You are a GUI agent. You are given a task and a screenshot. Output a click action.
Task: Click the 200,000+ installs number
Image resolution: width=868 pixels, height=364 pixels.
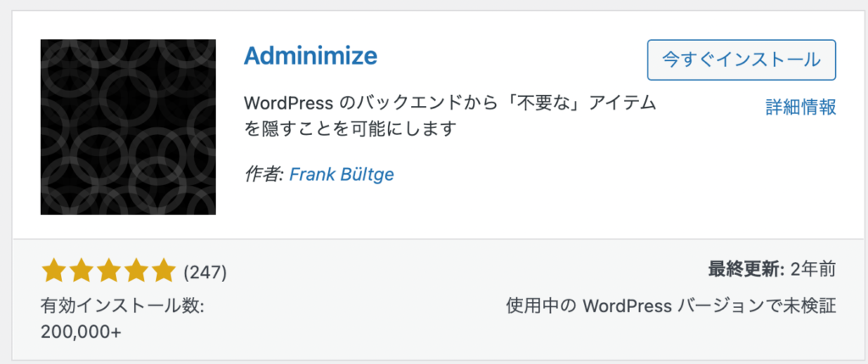click(x=81, y=331)
